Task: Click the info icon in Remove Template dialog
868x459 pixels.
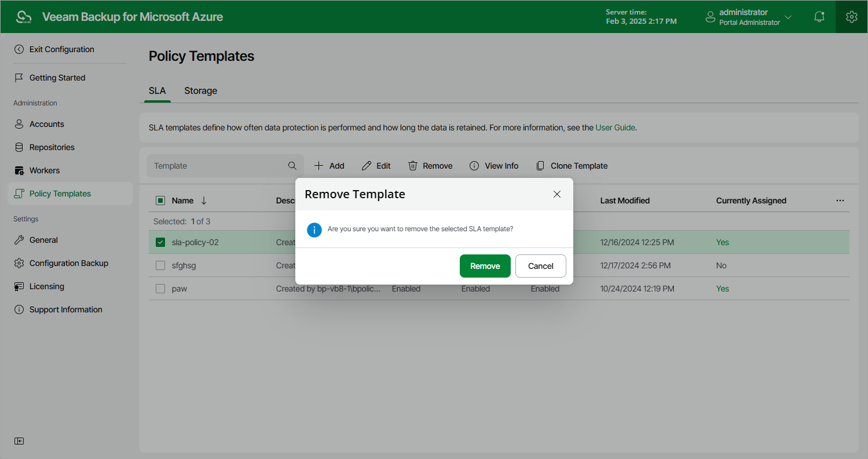Action: click(x=314, y=230)
